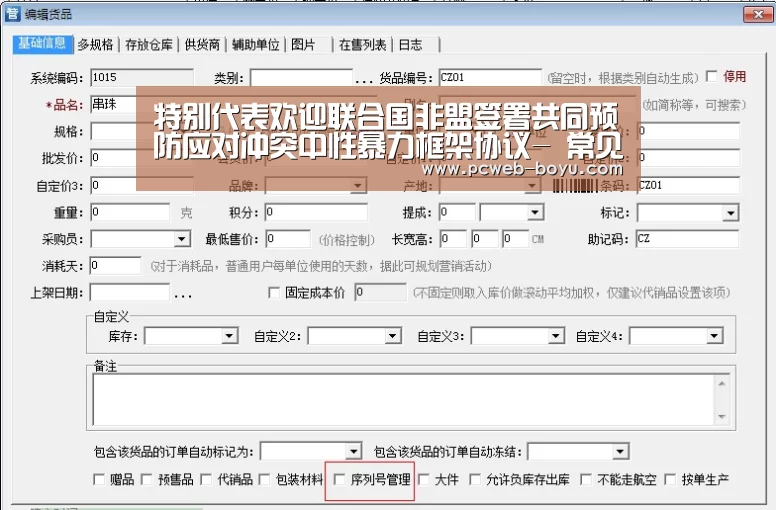The image size is (776, 510).
Task: Open the 产地 dropdown arrow
Action: (532, 186)
